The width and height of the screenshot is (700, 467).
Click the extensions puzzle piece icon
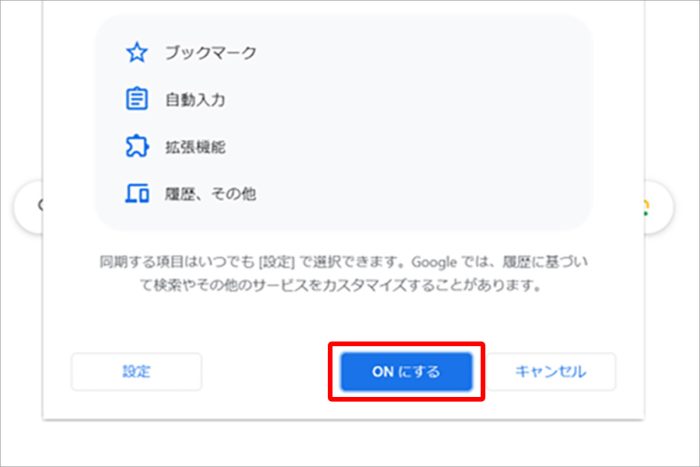click(x=137, y=147)
